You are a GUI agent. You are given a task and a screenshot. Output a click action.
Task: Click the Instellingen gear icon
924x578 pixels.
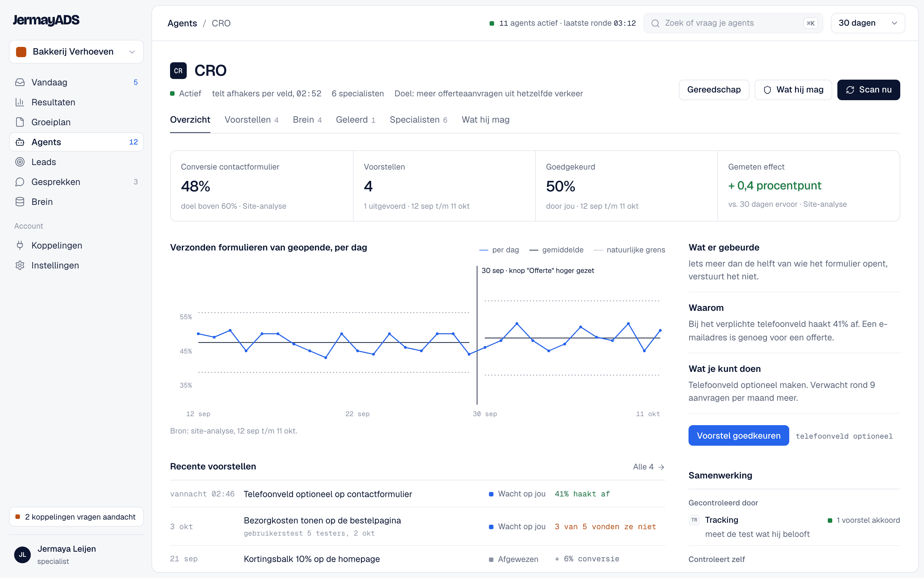tap(20, 265)
